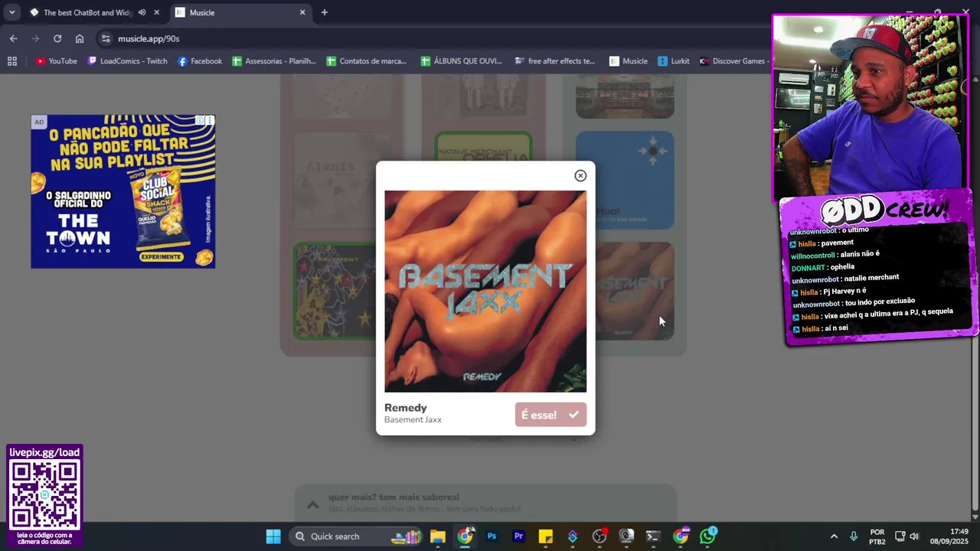Expand the quer mais? tem mais sabores! panel
Screen dimensions: 980x551
coord(486,503)
